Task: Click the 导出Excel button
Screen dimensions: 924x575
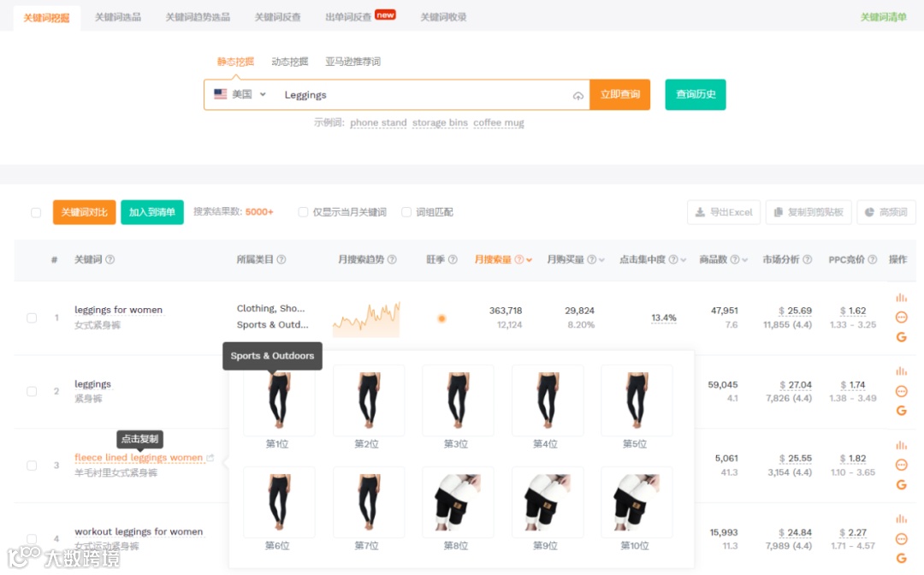Action: point(724,212)
